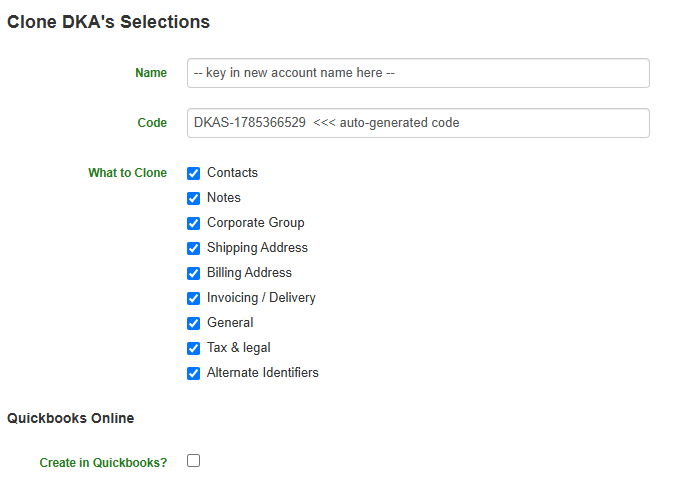This screenshot has height=493, width=673.
Task: Uncheck the General checkbox
Action: pyautogui.click(x=194, y=323)
